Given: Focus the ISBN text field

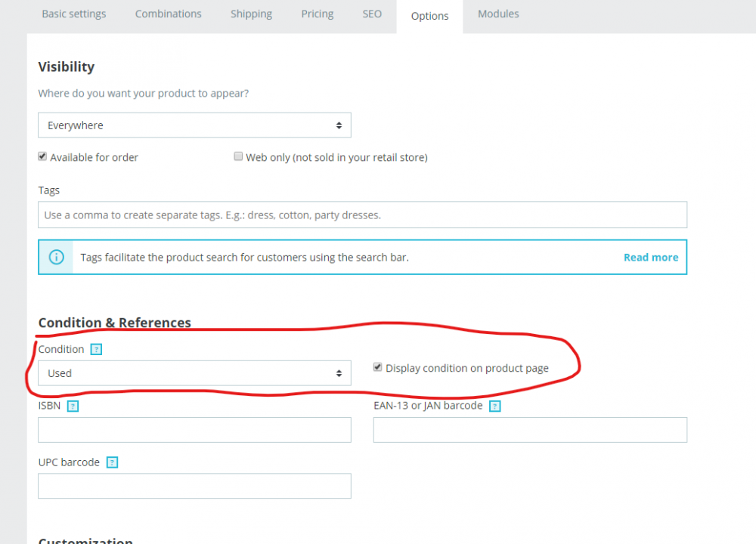Looking at the screenshot, I should tap(194, 430).
